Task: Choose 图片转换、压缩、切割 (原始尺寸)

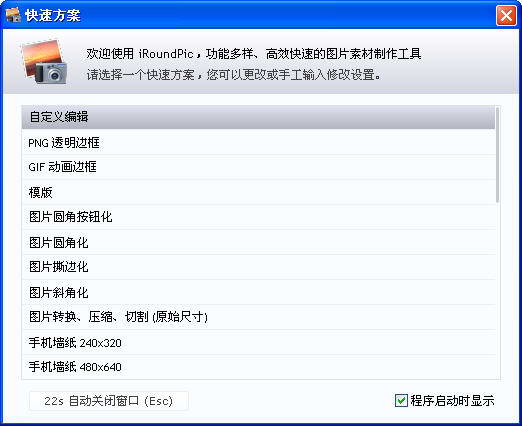Action: tap(258, 317)
